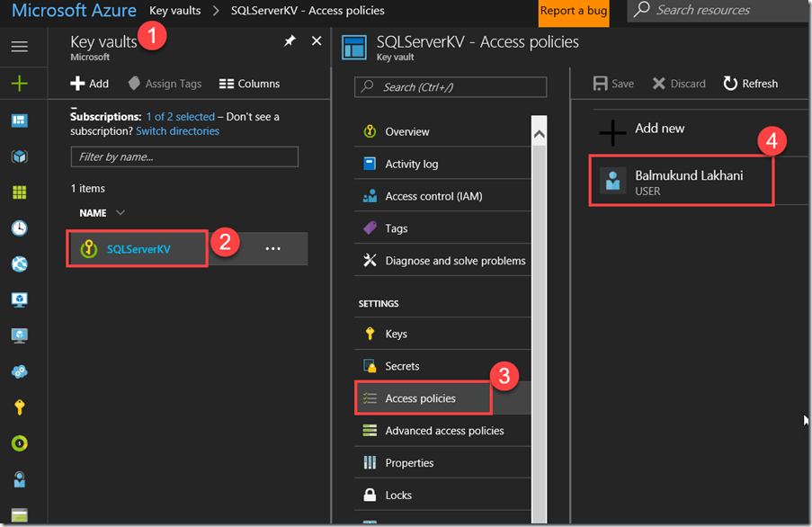Pin the Key vaults blade
This screenshot has width=812, height=527.
tap(290, 41)
